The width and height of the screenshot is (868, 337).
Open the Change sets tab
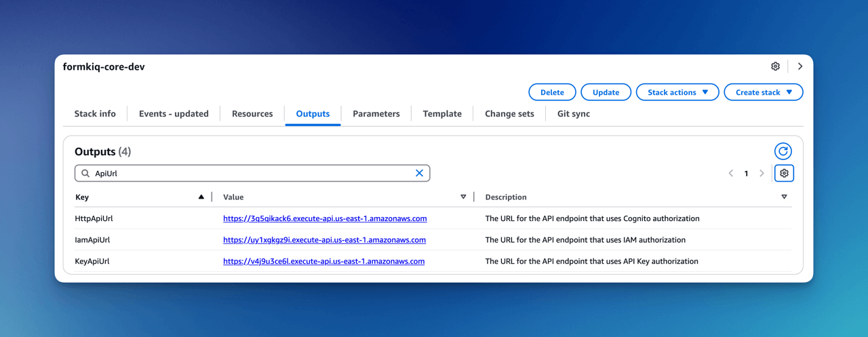point(509,113)
